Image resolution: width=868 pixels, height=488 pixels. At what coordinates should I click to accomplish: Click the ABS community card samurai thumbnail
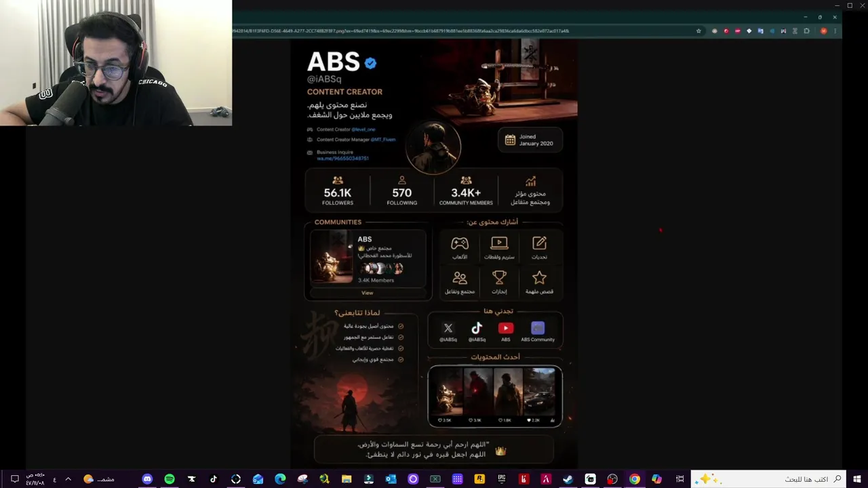click(x=333, y=258)
